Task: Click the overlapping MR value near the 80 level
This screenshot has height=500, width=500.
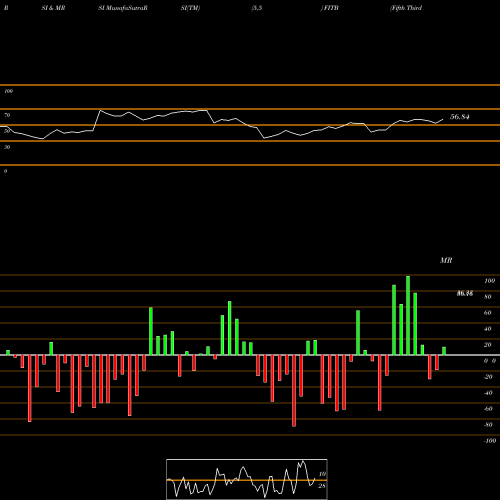Action: pyautogui.click(x=465, y=293)
